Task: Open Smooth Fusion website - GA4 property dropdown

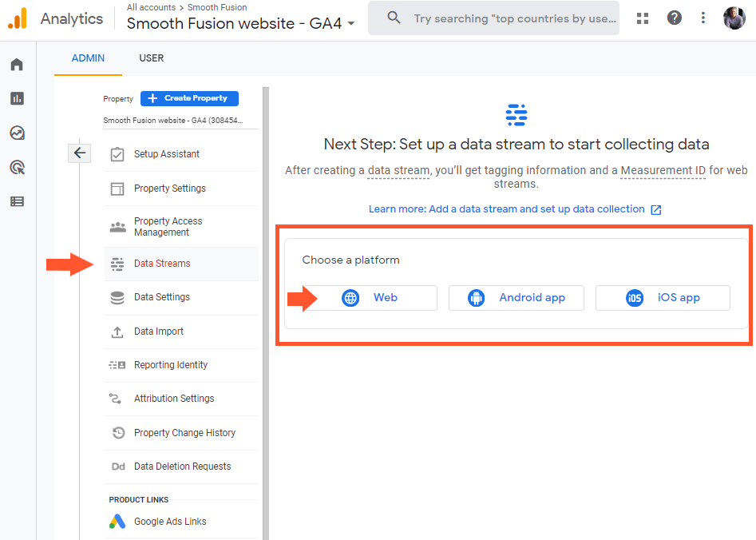Action: (240, 23)
